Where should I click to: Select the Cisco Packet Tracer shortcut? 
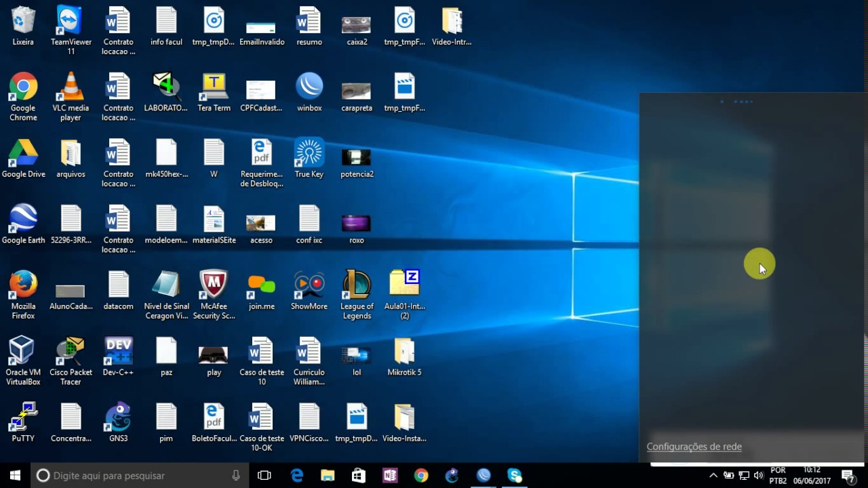pyautogui.click(x=71, y=361)
